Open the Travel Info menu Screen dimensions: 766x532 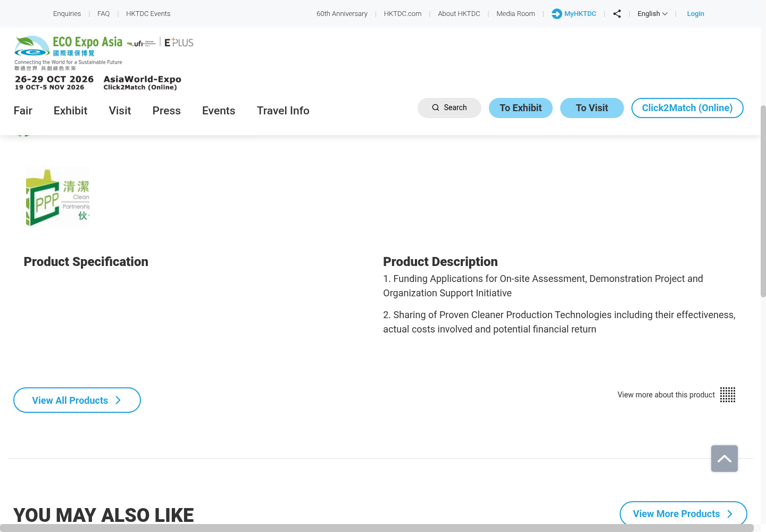pos(283,111)
